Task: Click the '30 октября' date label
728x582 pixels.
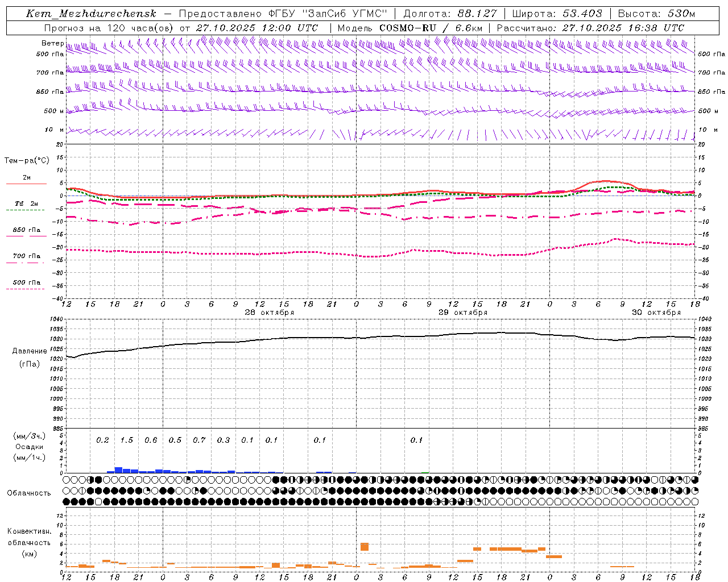Action: tap(656, 313)
